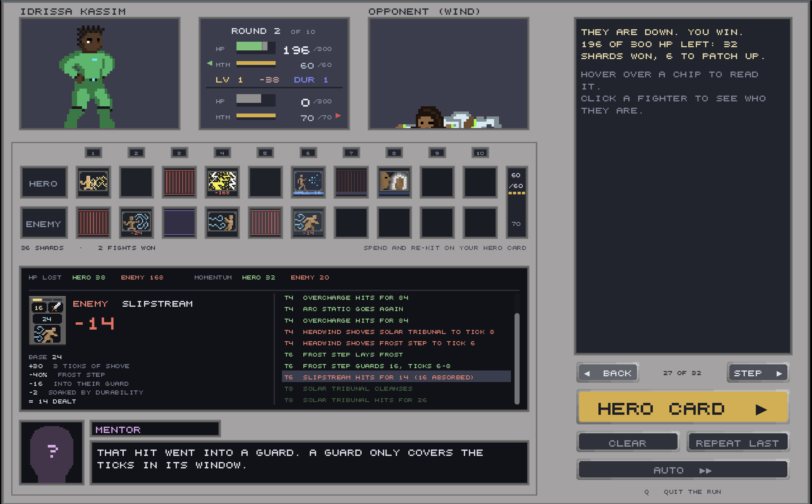Click the HERO row label
Image resolution: width=812 pixels, height=504 pixels.
click(44, 182)
